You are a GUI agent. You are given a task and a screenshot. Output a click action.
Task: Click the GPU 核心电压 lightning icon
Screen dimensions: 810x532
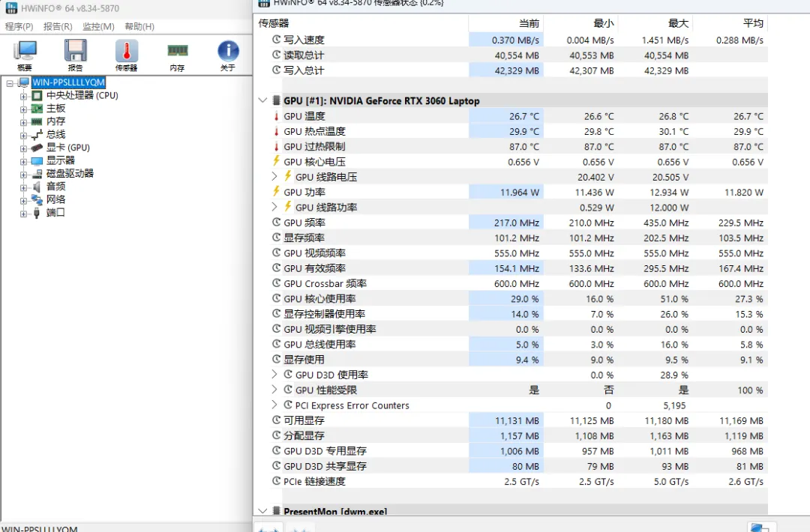pyautogui.click(x=276, y=162)
